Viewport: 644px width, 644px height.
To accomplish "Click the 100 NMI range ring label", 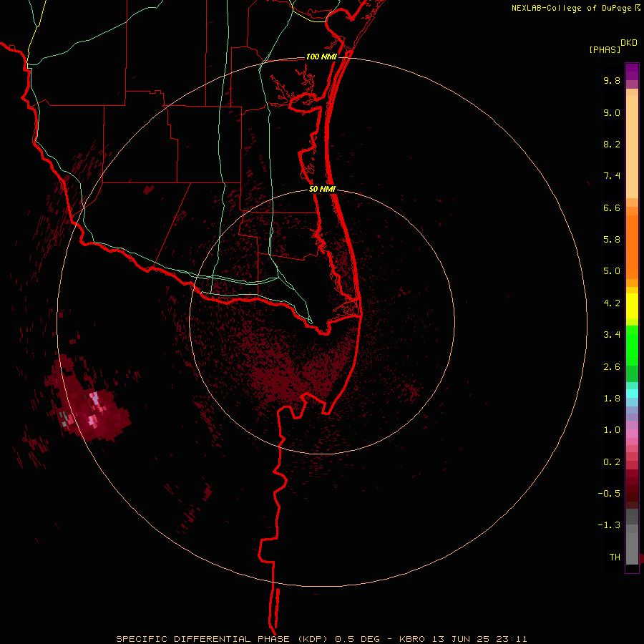I will click(x=321, y=57).
